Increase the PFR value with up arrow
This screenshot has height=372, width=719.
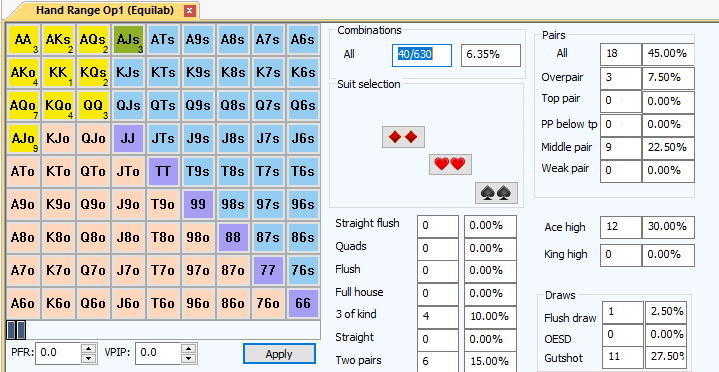click(89, 348)
